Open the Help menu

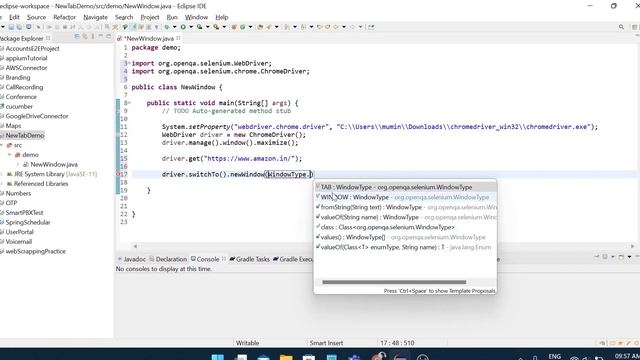(222, 17)
